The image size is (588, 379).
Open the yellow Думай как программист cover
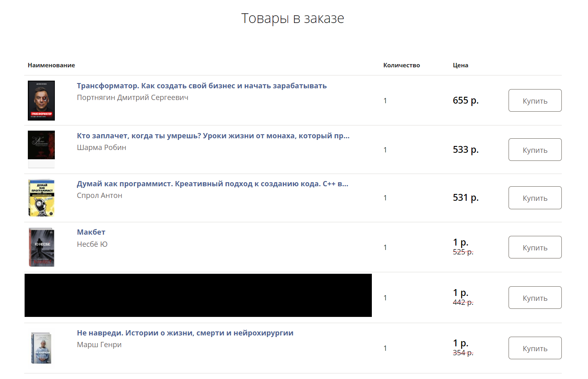(x=41, y=198)
